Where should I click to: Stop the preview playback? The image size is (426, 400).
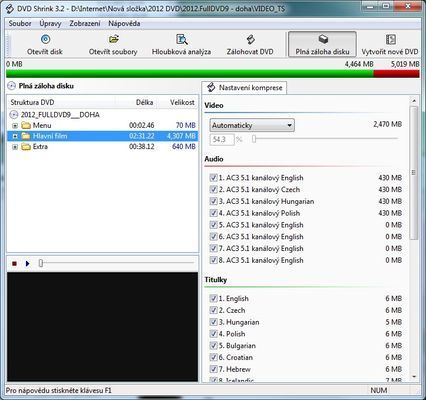tap(14, 264)
